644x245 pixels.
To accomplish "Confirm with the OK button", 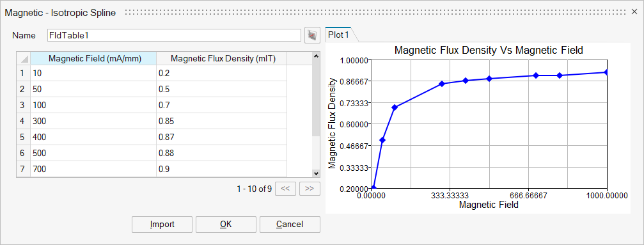I will [226, 225].
